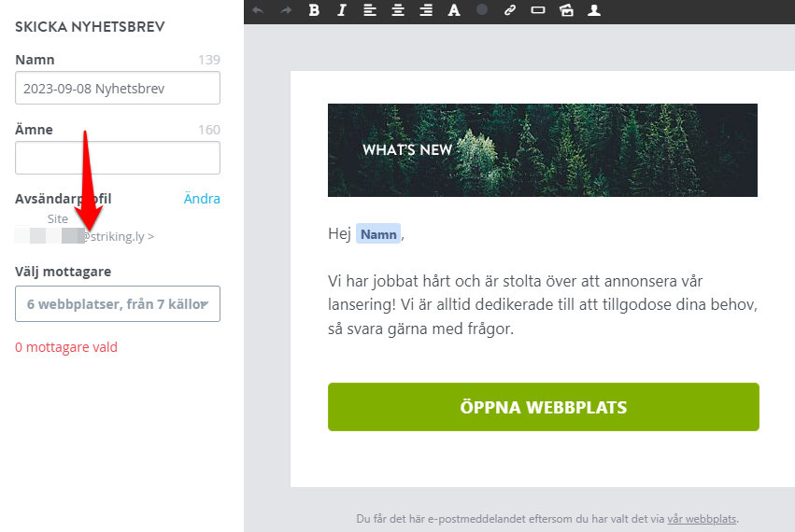The width and height of the screenshot is (795, 532).
Task: Insert a button element
Action: 538,10
